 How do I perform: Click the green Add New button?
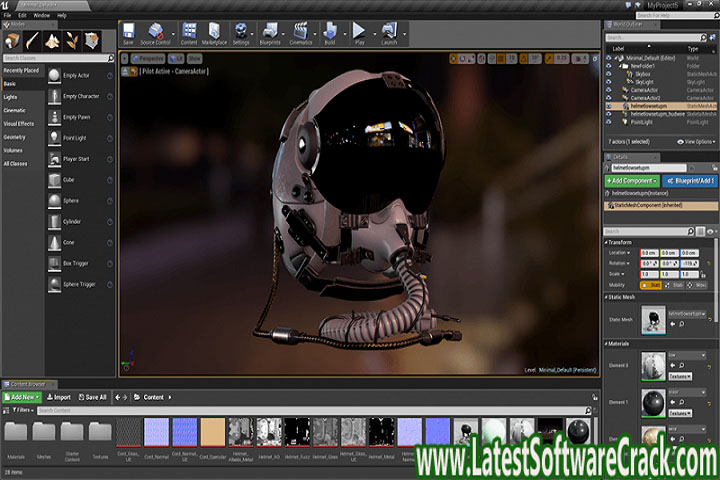click(21, 397)
